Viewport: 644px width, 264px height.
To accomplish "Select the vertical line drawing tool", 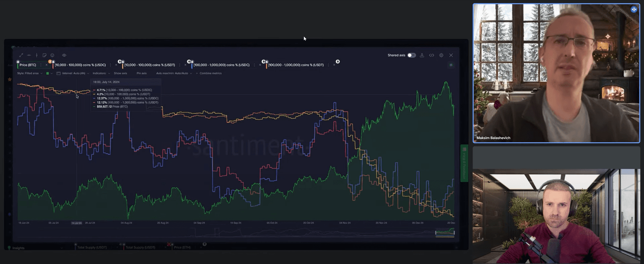I will click(x=37, y=55).
